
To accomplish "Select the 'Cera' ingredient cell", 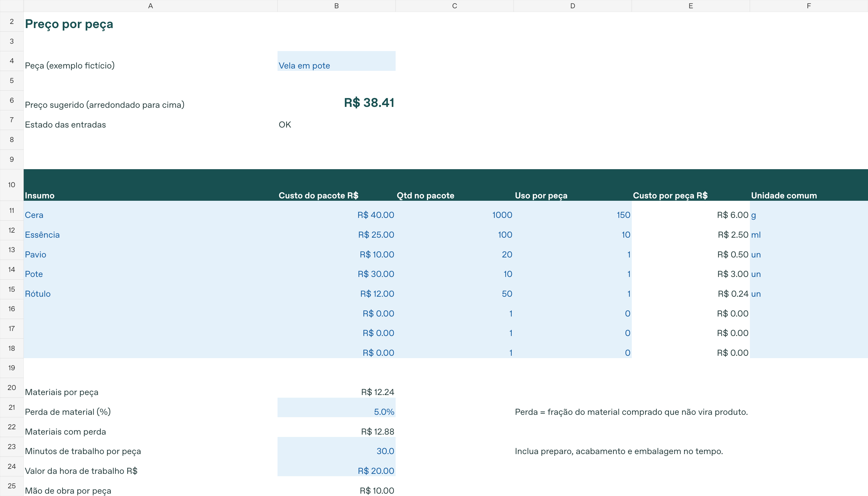I will tap(150, 211).
